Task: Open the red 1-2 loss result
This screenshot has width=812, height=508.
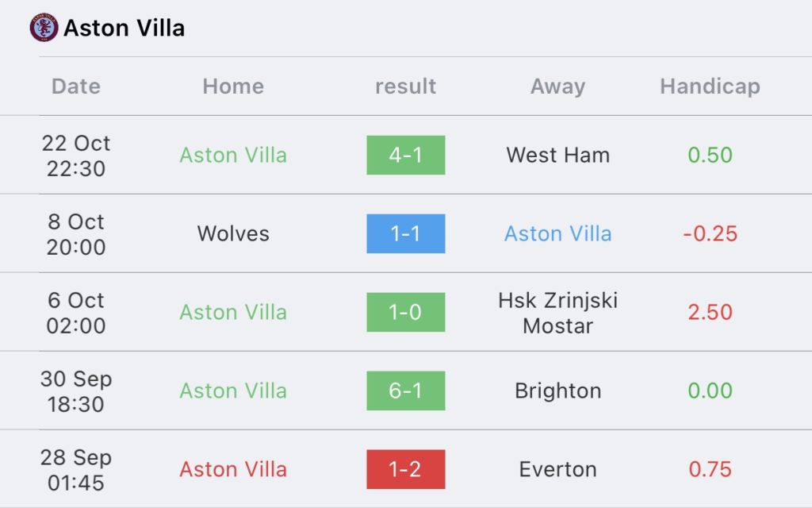Action: (405, 469)
